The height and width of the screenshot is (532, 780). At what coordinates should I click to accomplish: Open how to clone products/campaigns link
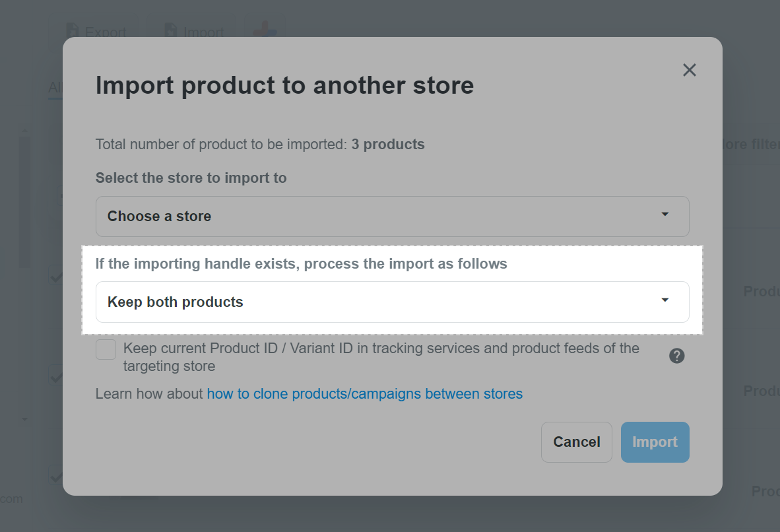[365, 393]
